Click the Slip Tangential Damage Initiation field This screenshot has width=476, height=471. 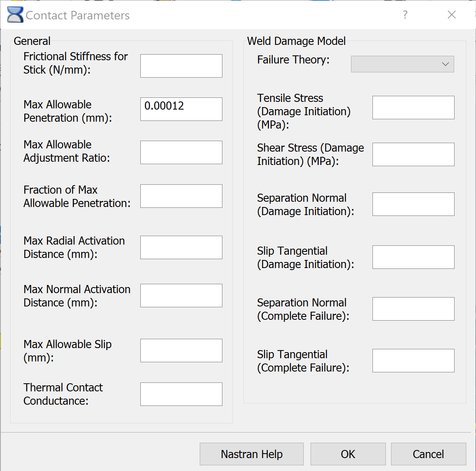413,257
